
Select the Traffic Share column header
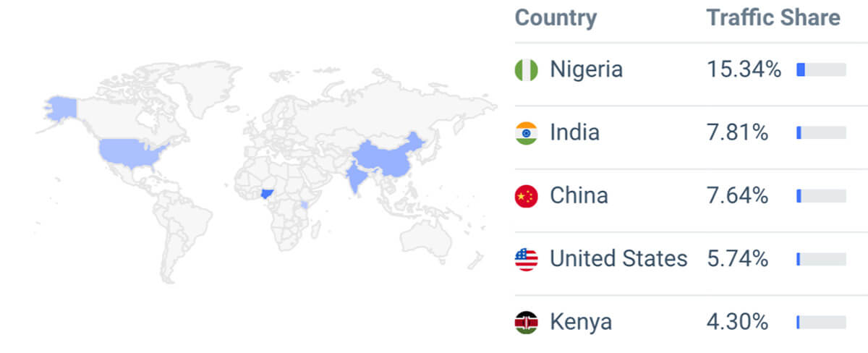773,18
